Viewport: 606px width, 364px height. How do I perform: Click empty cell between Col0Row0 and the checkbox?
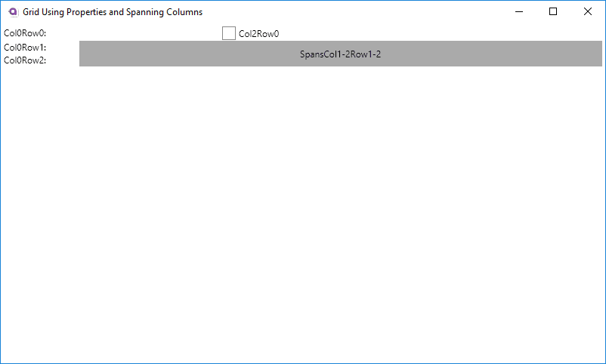pos(136,33)
